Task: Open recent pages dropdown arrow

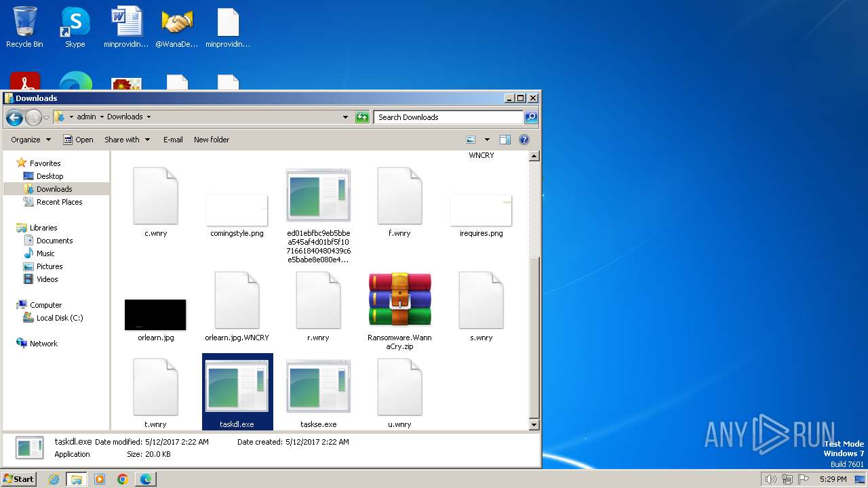Action: click(46, 118)
